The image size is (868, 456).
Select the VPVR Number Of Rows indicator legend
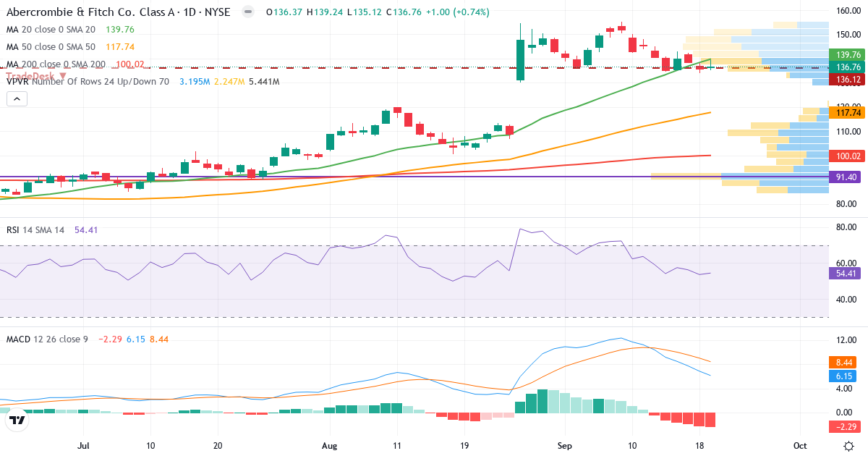pyautogui.click(x=88, y=82)
